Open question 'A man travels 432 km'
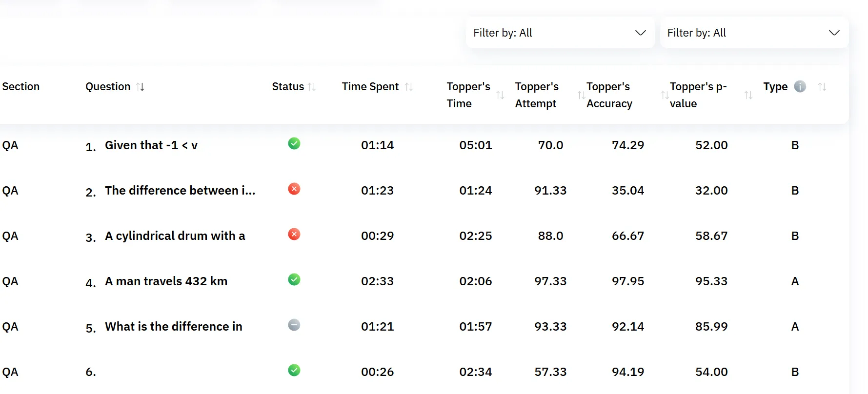 coord(166,281)
